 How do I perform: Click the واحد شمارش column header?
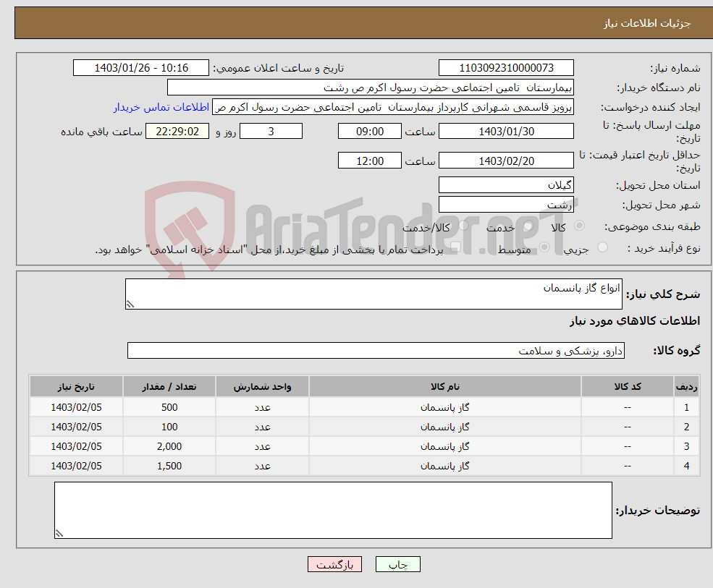pos(262,387)
